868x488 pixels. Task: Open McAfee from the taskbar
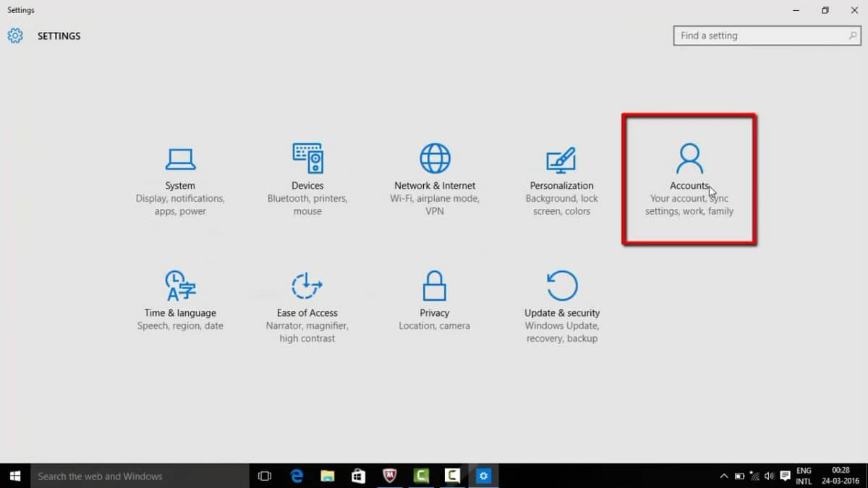[389, 476]
